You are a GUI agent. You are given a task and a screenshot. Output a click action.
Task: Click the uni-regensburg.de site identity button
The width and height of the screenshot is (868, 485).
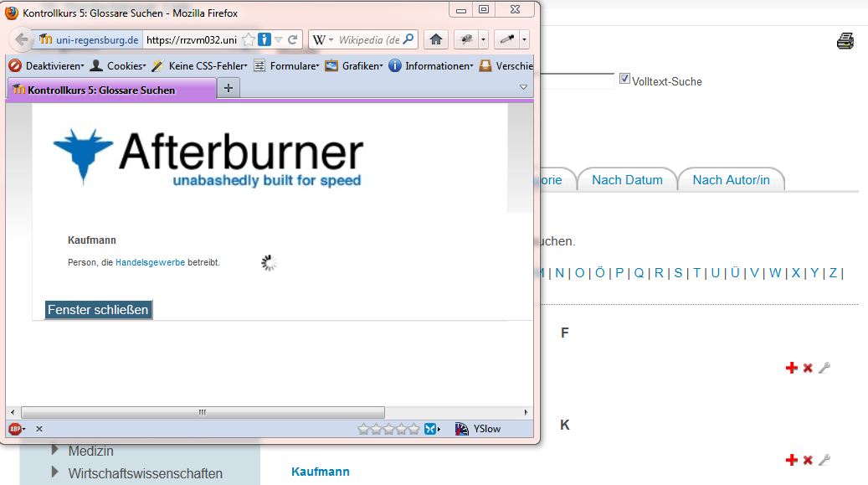[90, 40]
